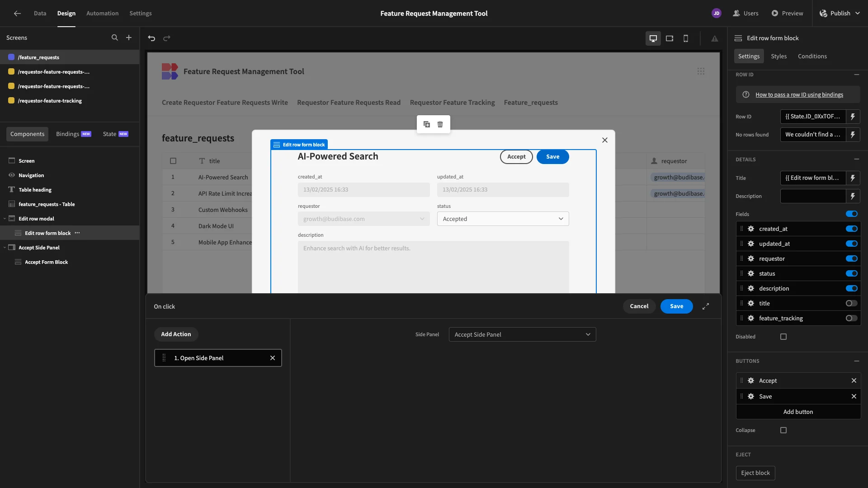Delete component with trash icon
Screen dimensions: 868x488
(x=440, y=124)
